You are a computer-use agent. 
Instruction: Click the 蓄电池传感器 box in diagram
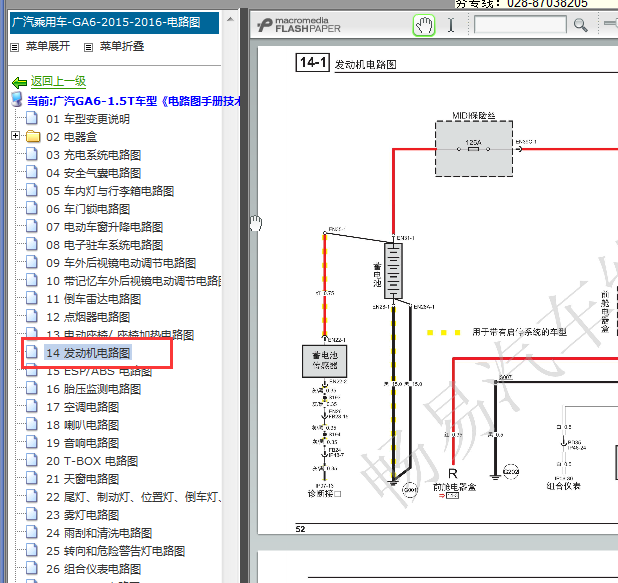tap(325, 361)
